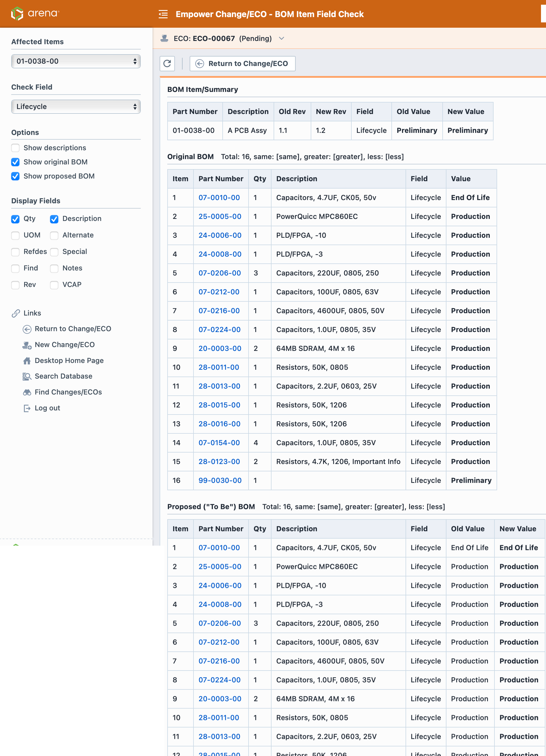This screenshot has width=546, height=756.
Task: Click the Find Changes/ECOs binoculars icon
Action: (27, 392)
